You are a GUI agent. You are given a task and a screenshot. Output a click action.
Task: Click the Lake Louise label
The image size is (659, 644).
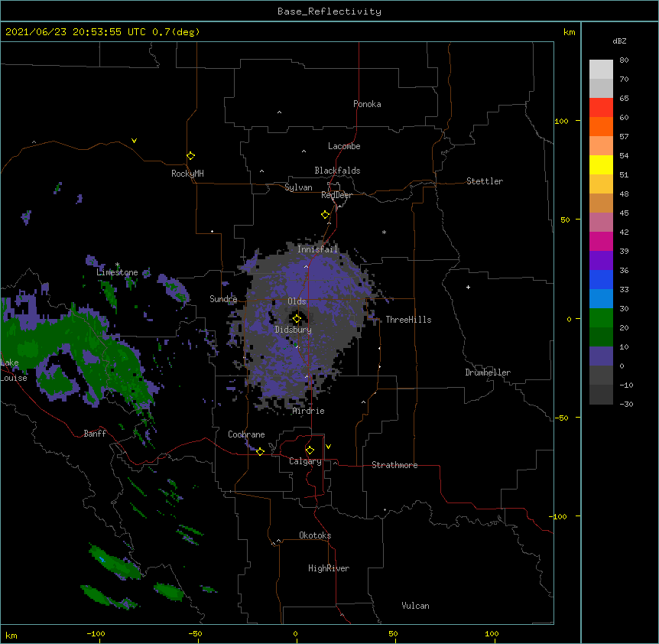12,370
